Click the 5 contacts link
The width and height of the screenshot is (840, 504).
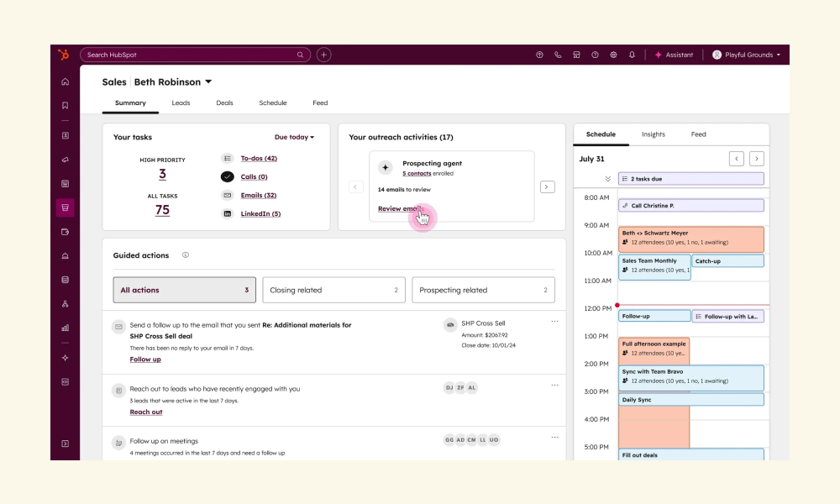(417, 174)
